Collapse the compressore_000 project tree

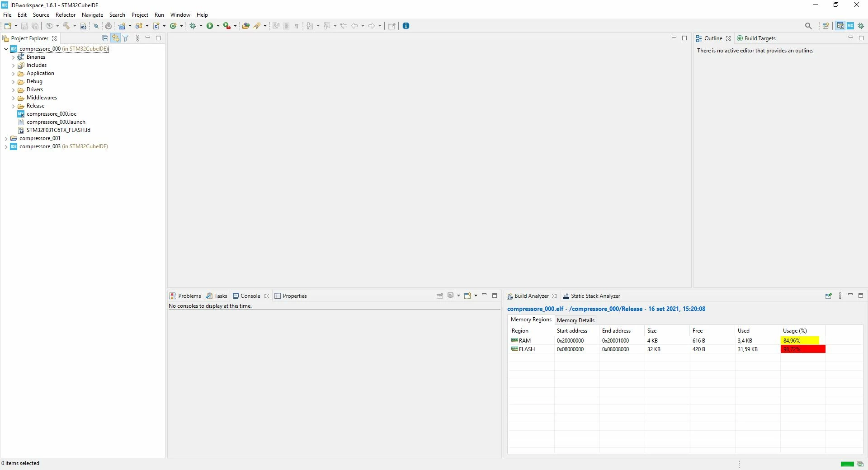6,49
